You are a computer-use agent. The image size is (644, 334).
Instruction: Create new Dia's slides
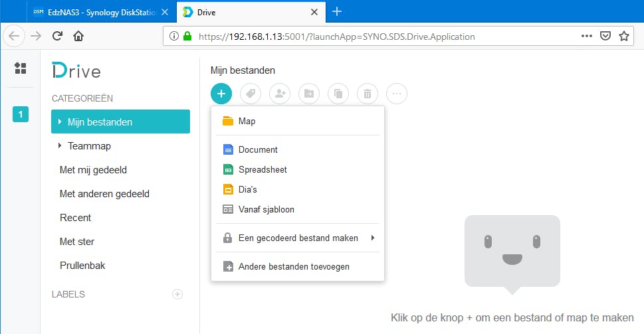(298, 189)
